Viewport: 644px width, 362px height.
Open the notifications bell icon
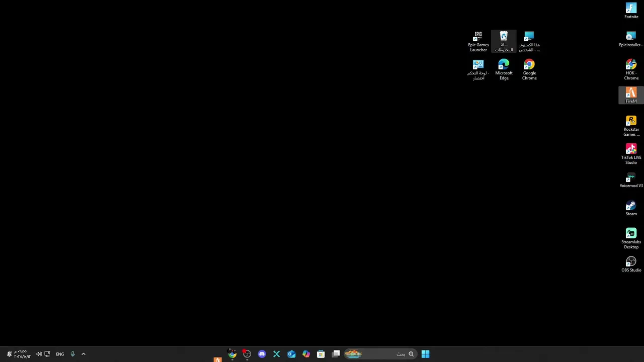pos(9,354)
